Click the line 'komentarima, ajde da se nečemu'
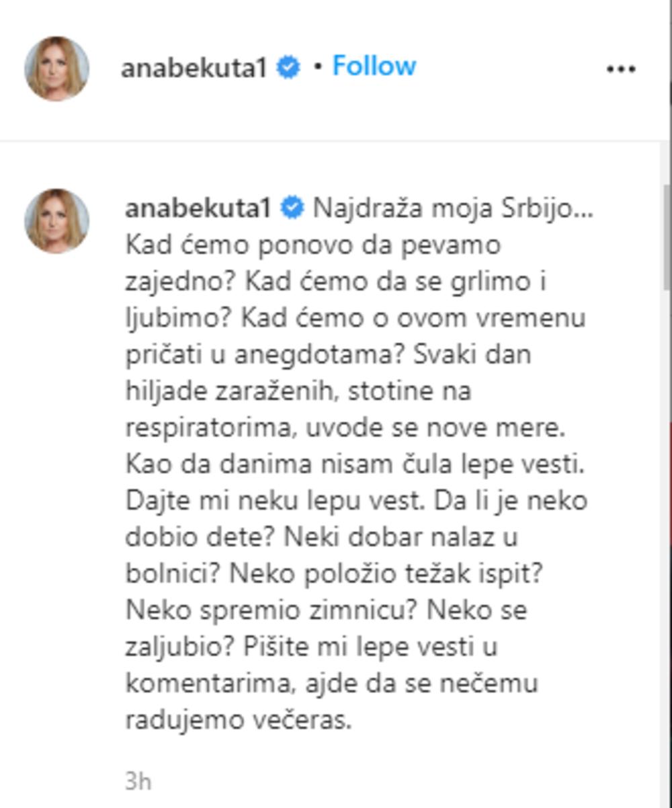The height and width of the screenshot is (808, 672). tap(332, 684)
